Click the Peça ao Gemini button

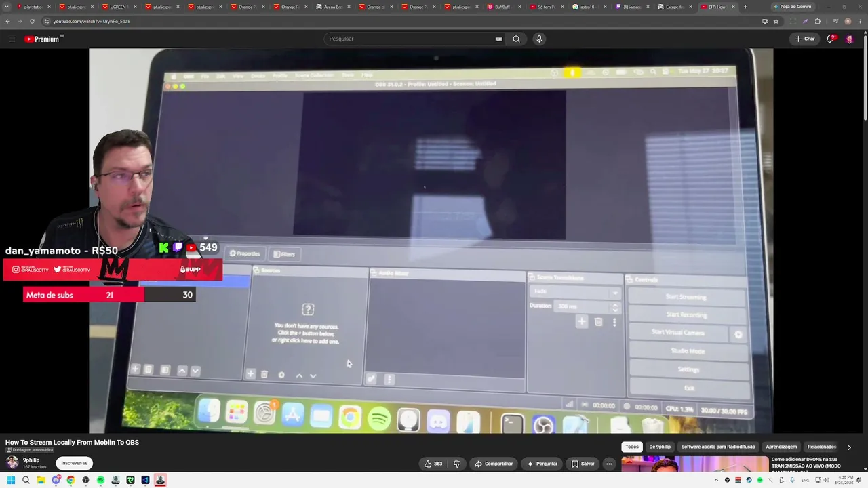(x=795, y=7)
